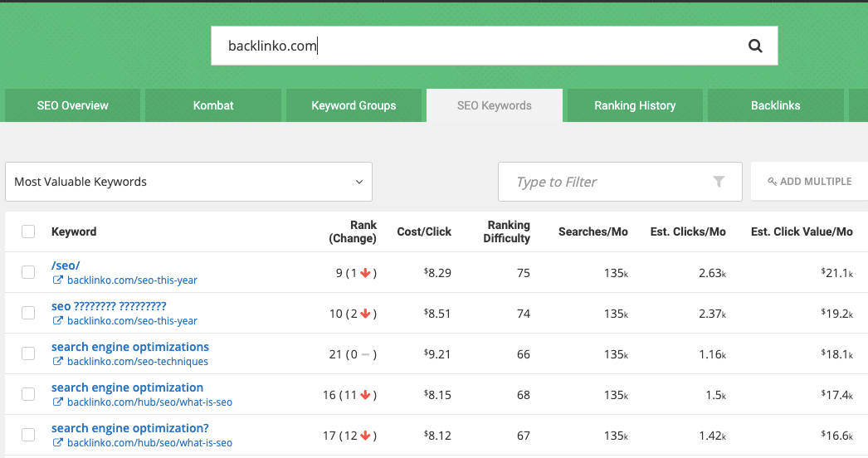Visit backlinko.com/seo-this-year URL under /seo/
The height and width of the screenshot is (458, 868).
click(132, 280)
